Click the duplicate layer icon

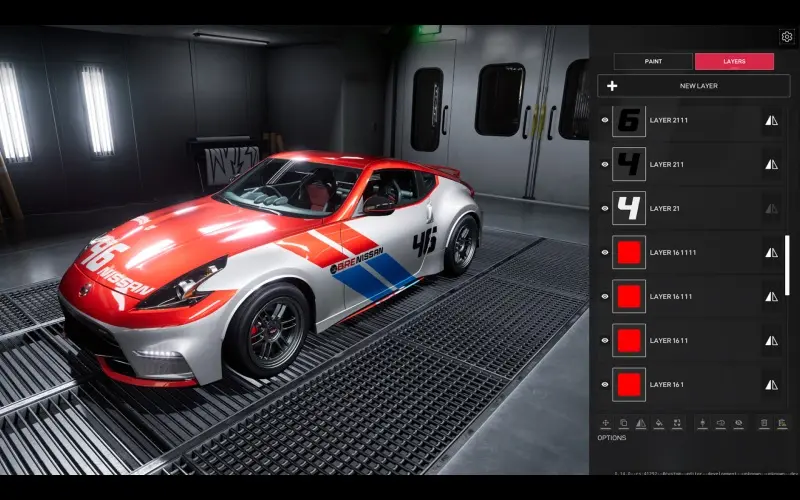click(623, 424)
